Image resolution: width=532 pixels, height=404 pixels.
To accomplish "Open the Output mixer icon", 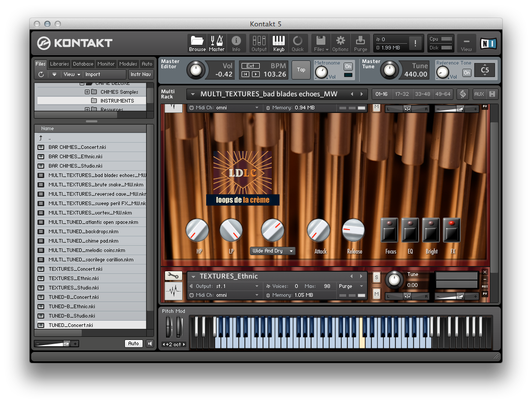I will coord(259,43).
